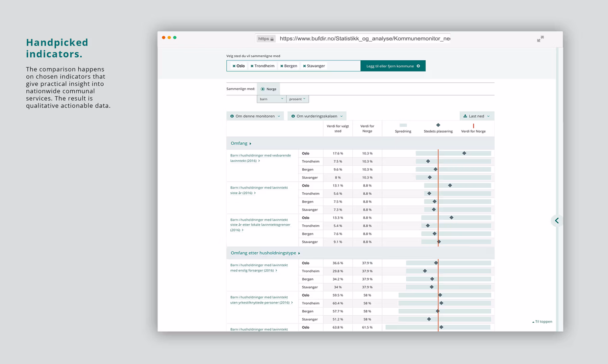Open Last ned download menu

pos(477,116)
